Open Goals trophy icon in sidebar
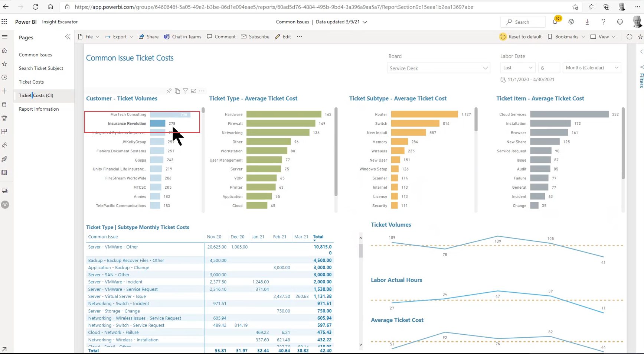The height and width of the screenshot is (354, 644). point(5,118)
